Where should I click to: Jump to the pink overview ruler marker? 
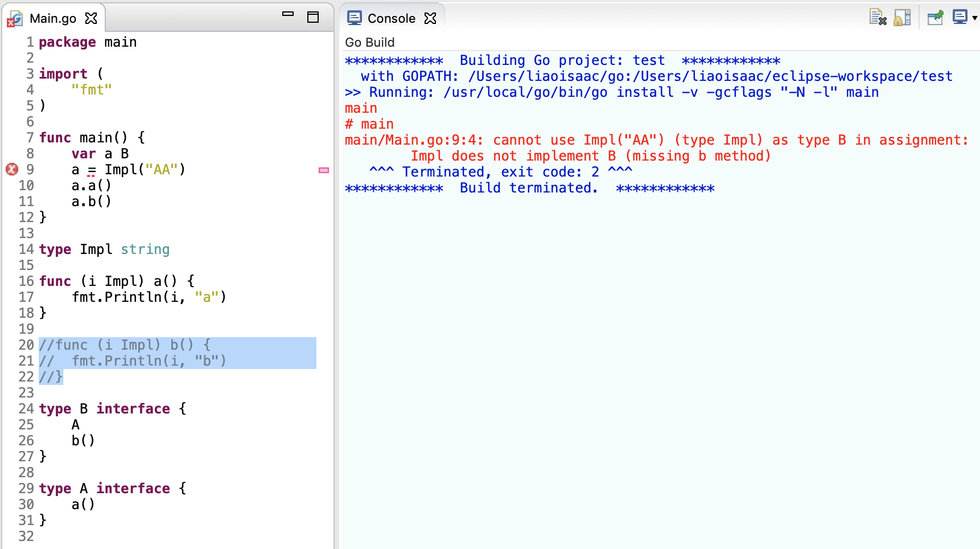coord(324,170)
